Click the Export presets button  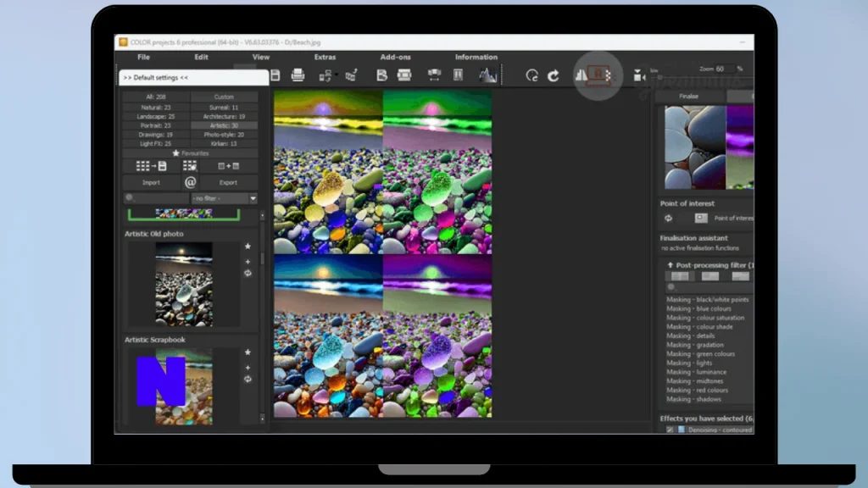coord(228,183)
